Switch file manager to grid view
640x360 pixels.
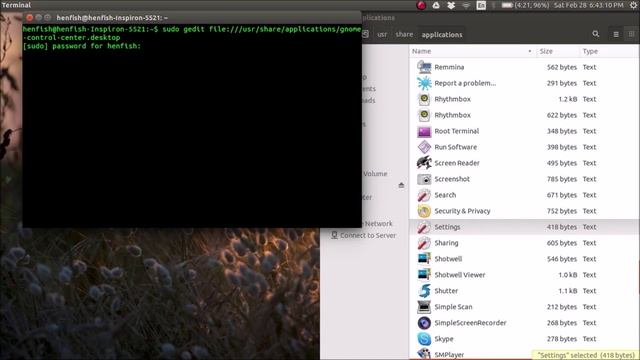point(631,34)
